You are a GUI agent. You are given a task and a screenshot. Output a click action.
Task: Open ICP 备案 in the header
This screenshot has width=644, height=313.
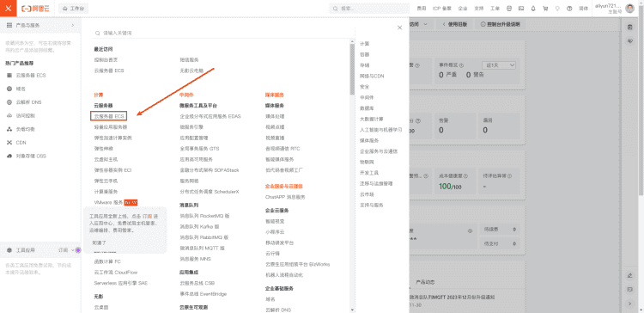(442, 9)
